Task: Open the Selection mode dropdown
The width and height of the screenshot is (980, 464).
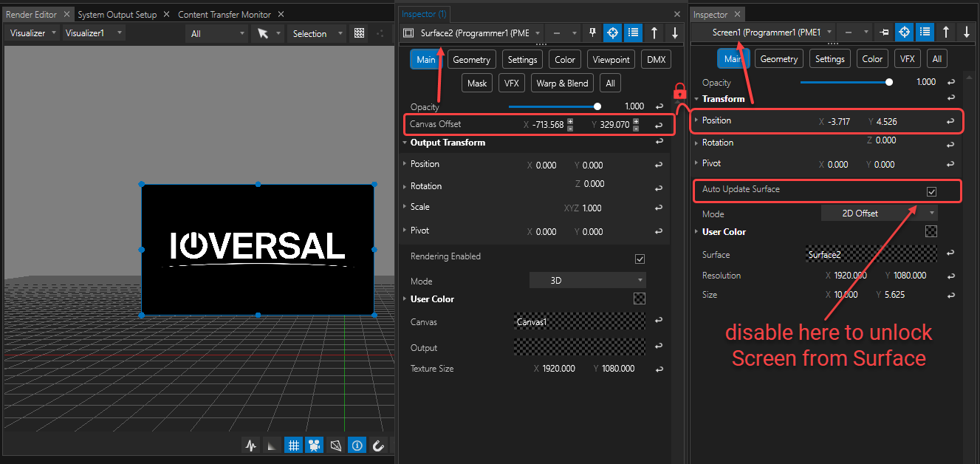Action: tap(317, 33)
